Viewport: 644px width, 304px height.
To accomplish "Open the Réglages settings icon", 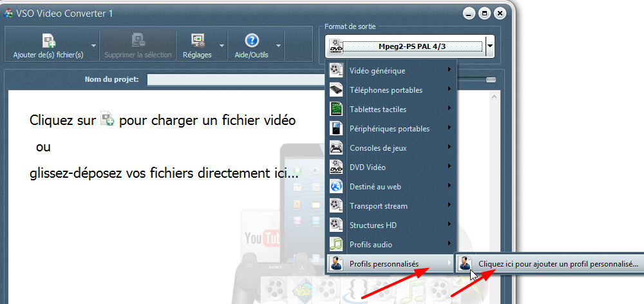I will 198,41.
